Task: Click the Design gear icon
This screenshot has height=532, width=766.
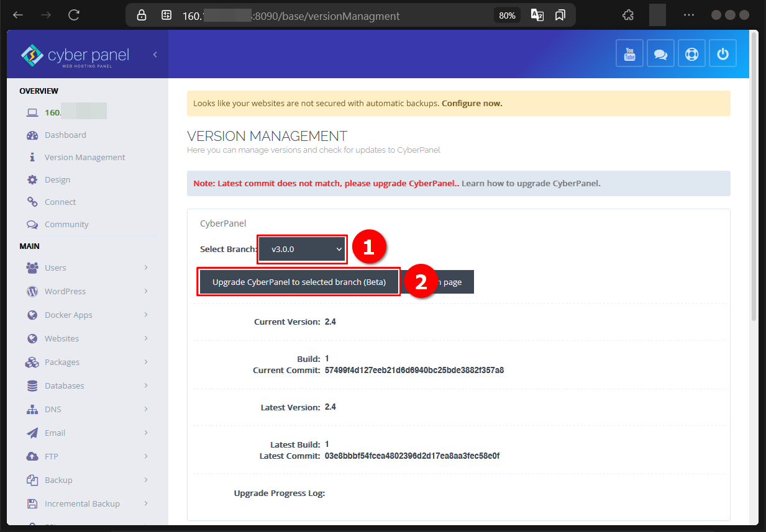Action: tap(32, 179)
